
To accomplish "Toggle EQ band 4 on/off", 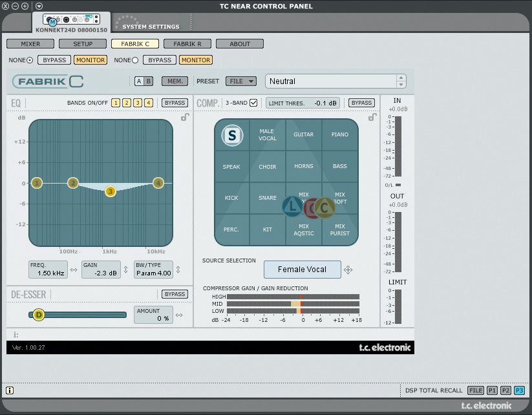I will (149, 103).
